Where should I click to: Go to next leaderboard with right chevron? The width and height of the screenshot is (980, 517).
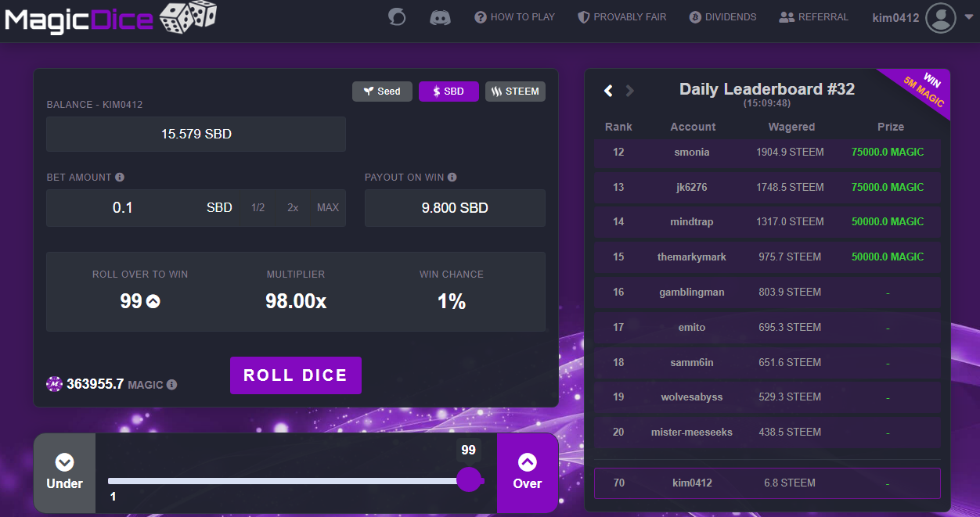(629, 91)
